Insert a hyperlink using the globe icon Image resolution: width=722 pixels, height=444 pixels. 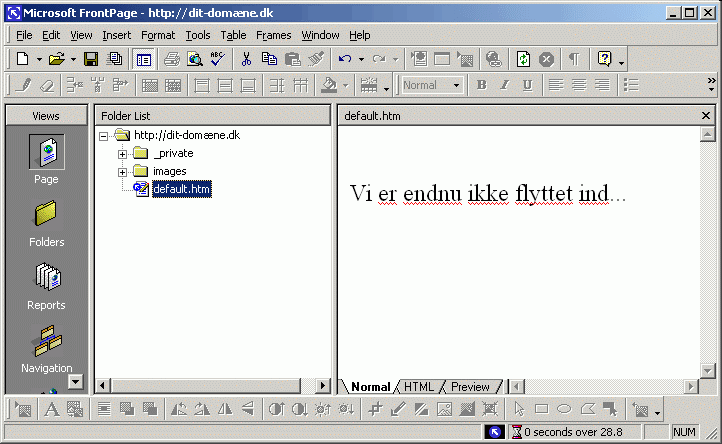[x=493, y=59]
